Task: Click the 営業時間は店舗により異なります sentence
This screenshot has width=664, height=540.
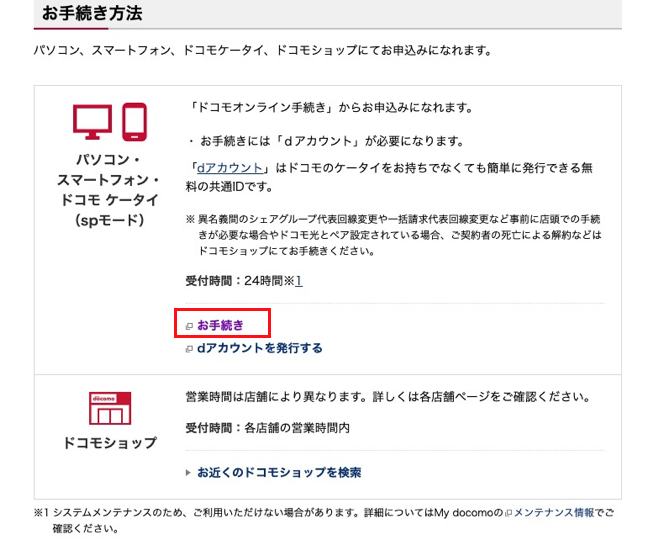Action: [388, 397]
